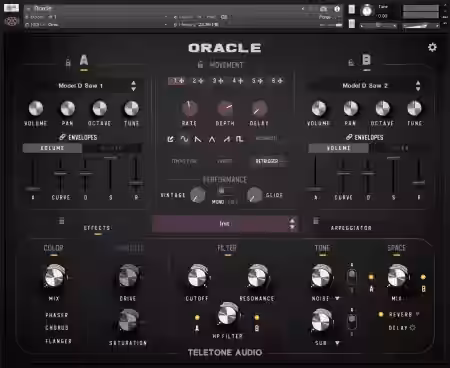
Task: Select the Chorus effect
Action: 57,328
